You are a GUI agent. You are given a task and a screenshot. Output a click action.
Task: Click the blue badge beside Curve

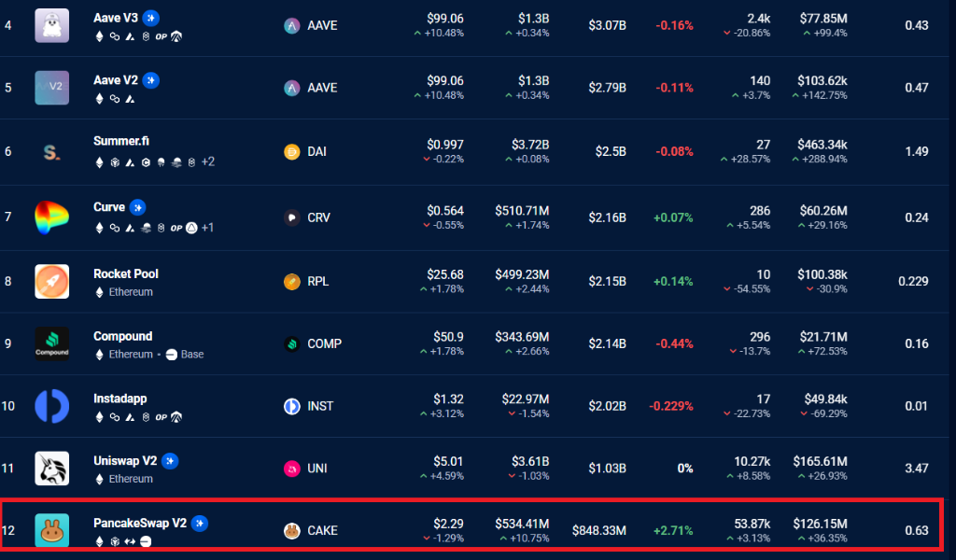(x=137, y=207)
